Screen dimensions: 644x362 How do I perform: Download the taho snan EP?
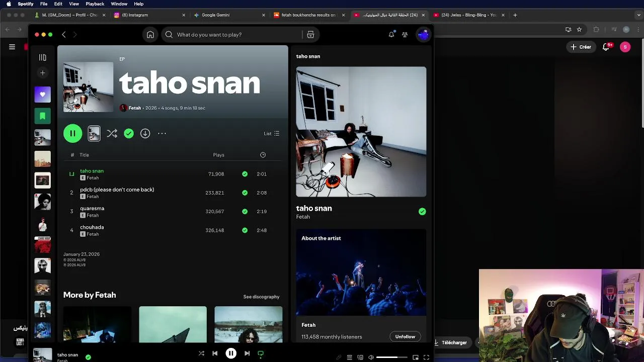tap(145, 133)
